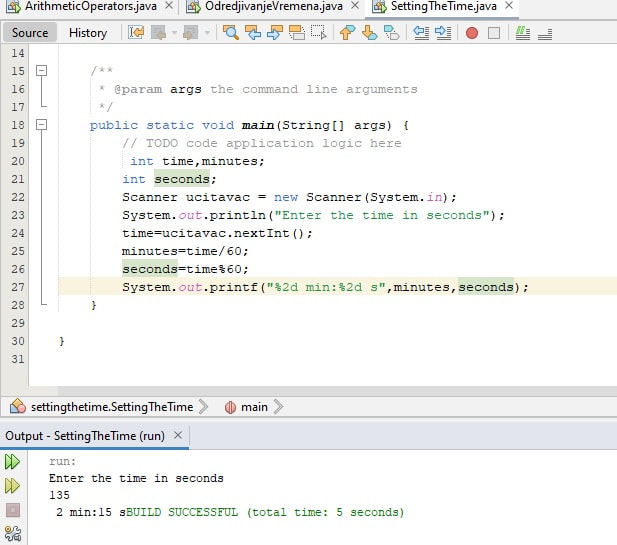This screenshot has width=617, height=545.
Task: Start macro recording red circle
Action: [x=472, y=33]
